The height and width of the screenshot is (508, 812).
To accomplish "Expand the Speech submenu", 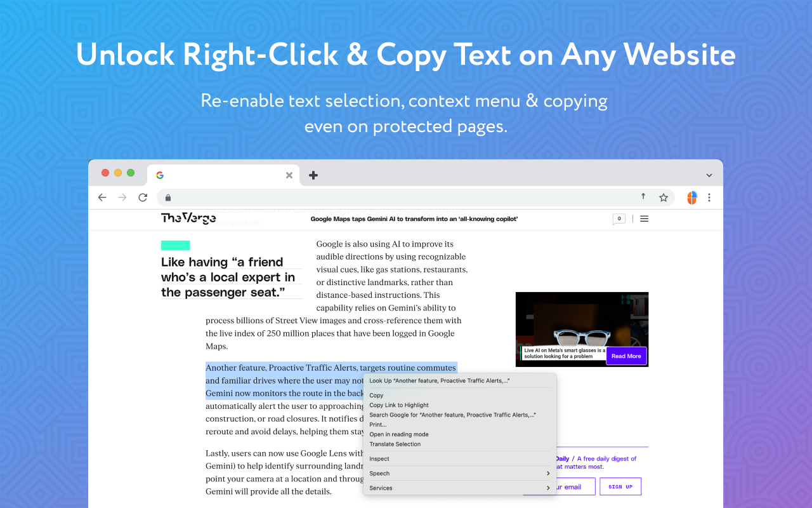I will click(x=460, y=473).
